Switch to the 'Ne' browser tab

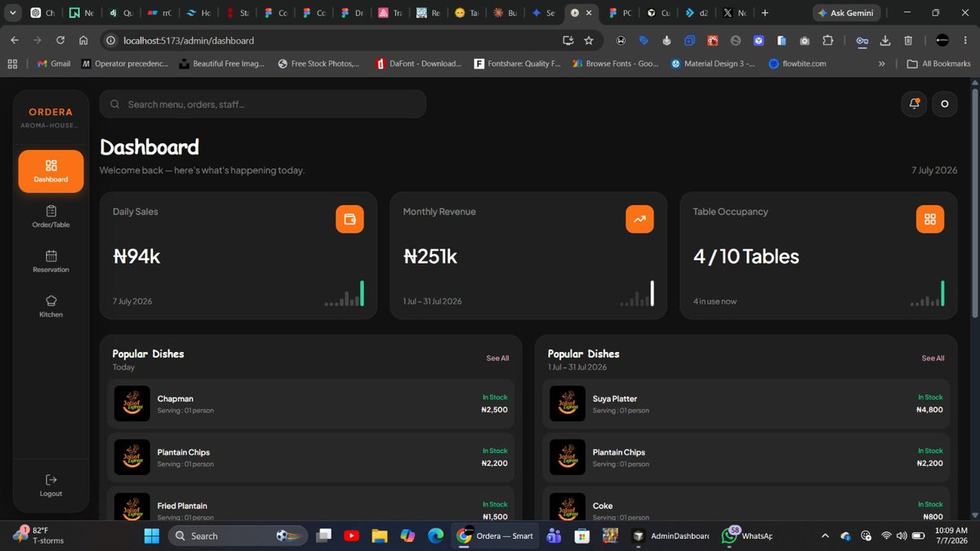(x=81, y=13)
